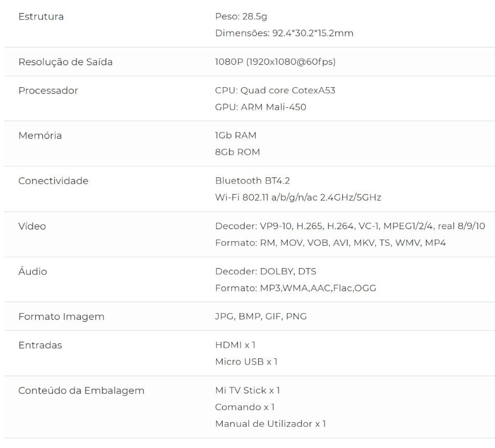
Task: Click the audio Formato MP3,WMA line
Action: (295, 288)
